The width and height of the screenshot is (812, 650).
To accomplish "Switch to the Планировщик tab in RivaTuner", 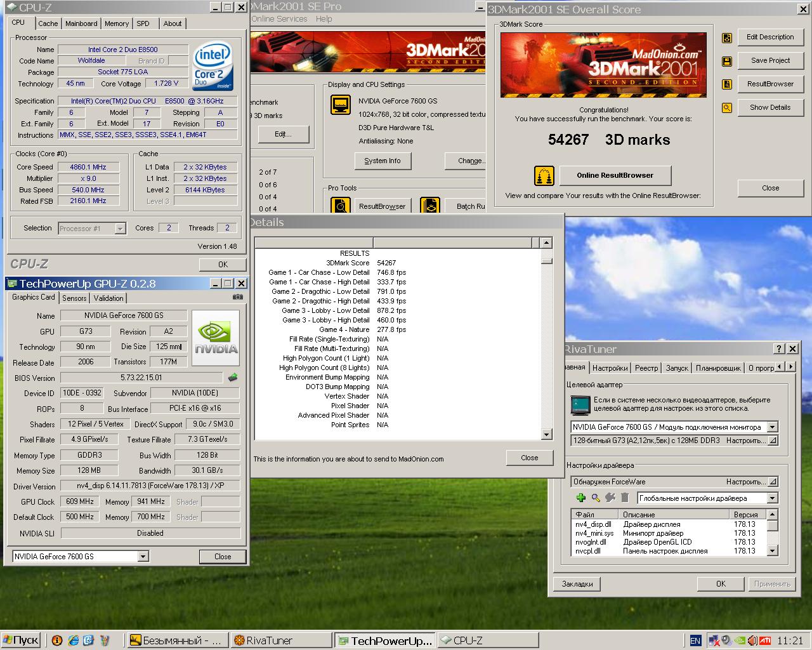I will coord(718,368).
